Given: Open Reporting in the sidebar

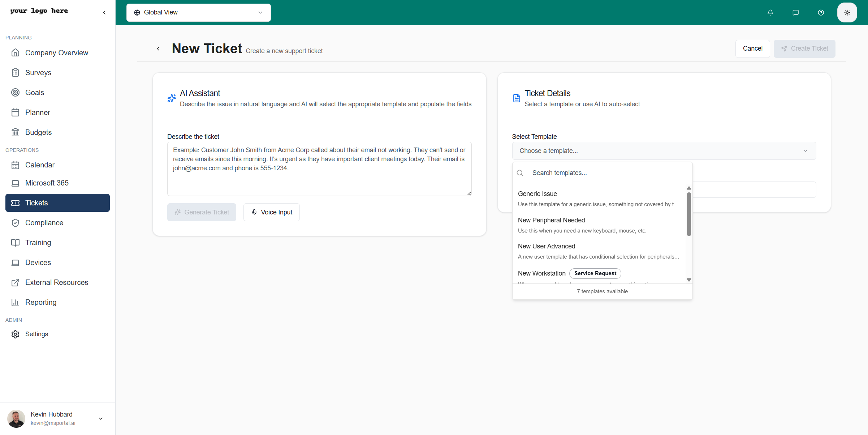Looking at the screenshot, I should (40, 302).
